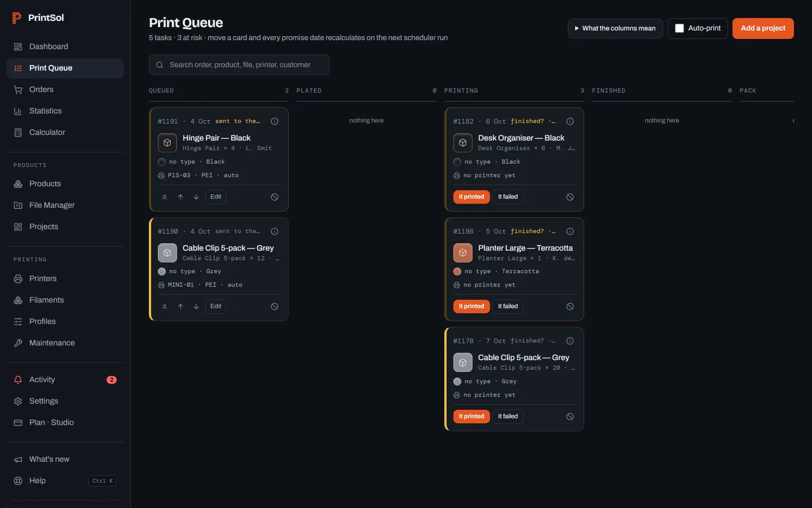Mark Desk Organiser as 'It printed'
The image size is (812, 508).
[471, 197]
